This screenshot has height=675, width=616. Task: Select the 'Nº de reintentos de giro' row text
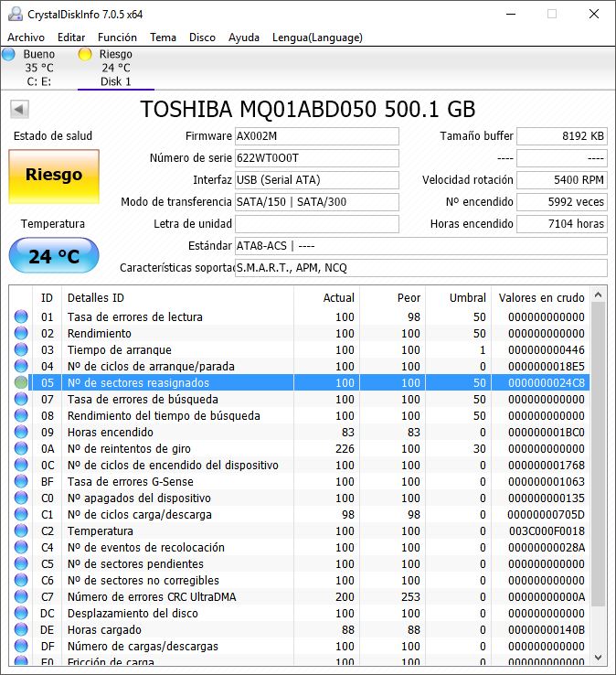[x=129, y=448]
